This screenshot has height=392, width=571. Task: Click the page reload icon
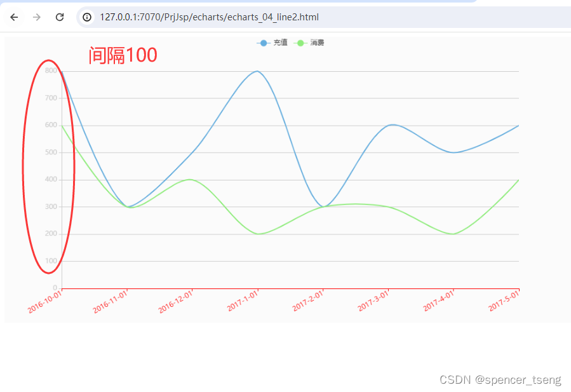(x=59, y=17)
